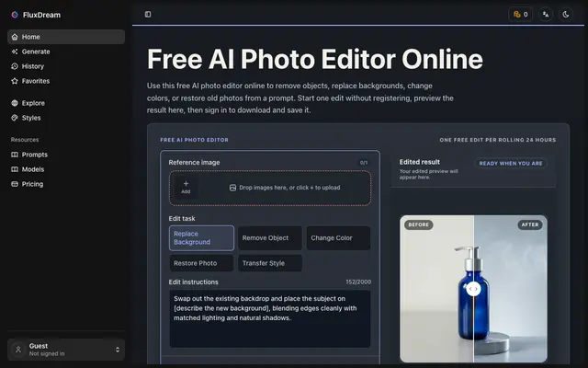Open Home in the sidebar
The width and height of the screenshot is (588, 368).
pos(66,37)
